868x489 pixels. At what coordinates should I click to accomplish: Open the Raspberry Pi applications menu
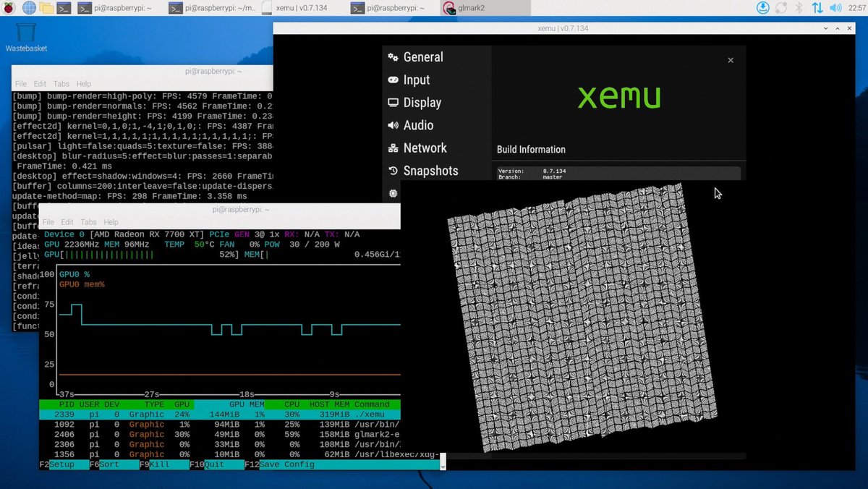(9, 8)
